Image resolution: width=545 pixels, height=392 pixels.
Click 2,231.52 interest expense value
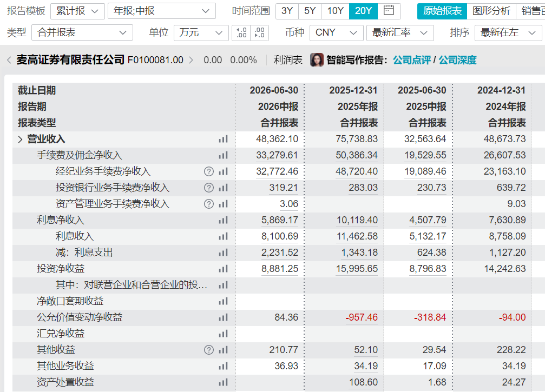280,253
